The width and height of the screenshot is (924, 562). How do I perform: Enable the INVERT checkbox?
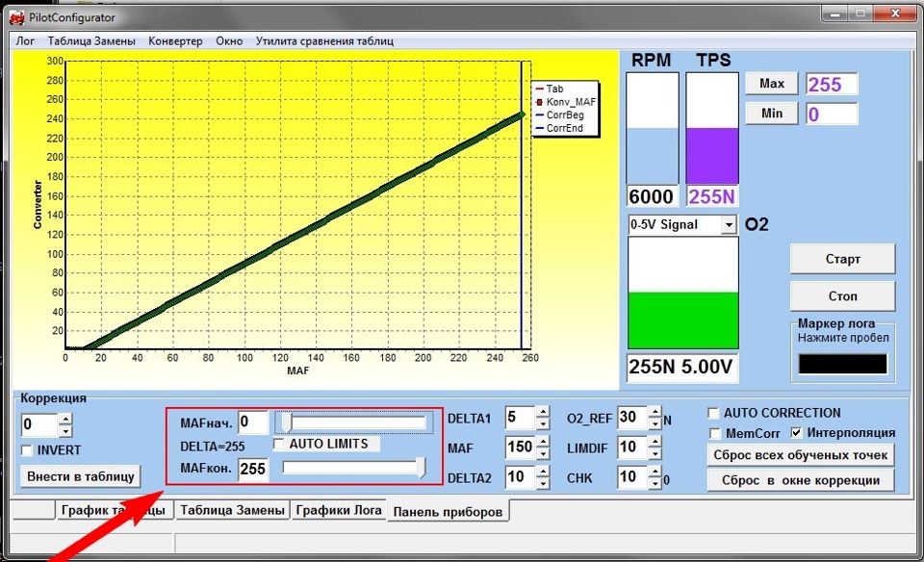[x=27, y=450]
